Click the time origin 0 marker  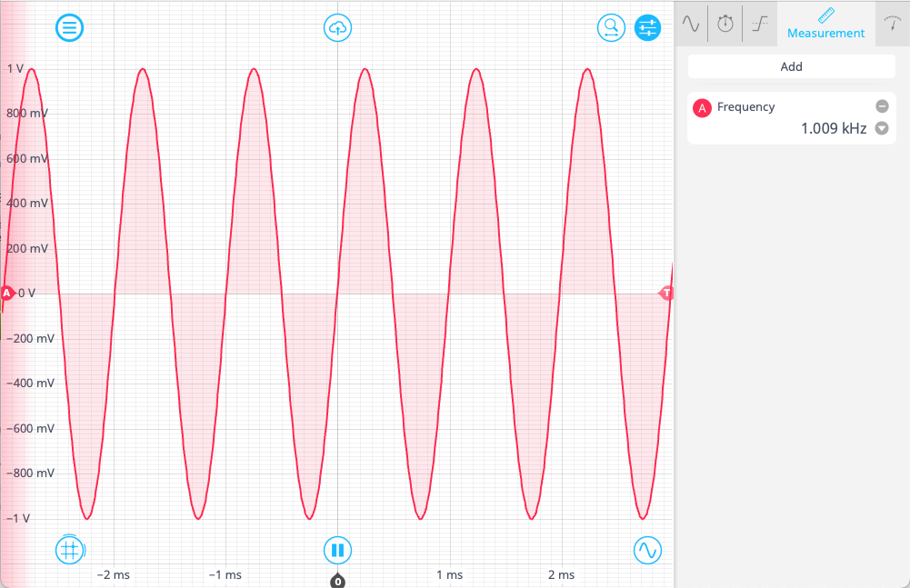tap(337, 580)
